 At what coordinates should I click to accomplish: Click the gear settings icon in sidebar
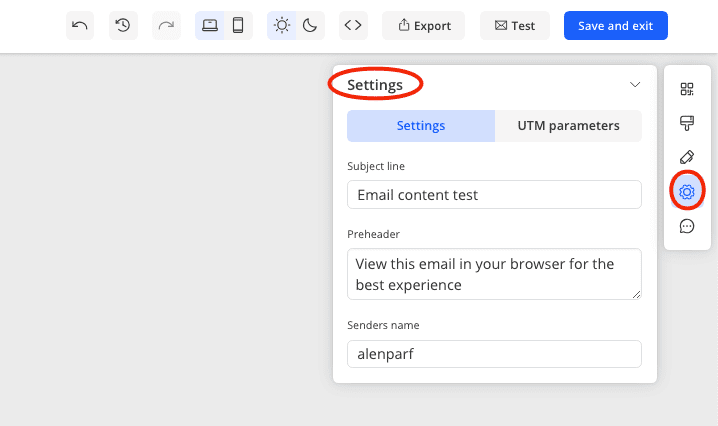[x=687, y=191]
